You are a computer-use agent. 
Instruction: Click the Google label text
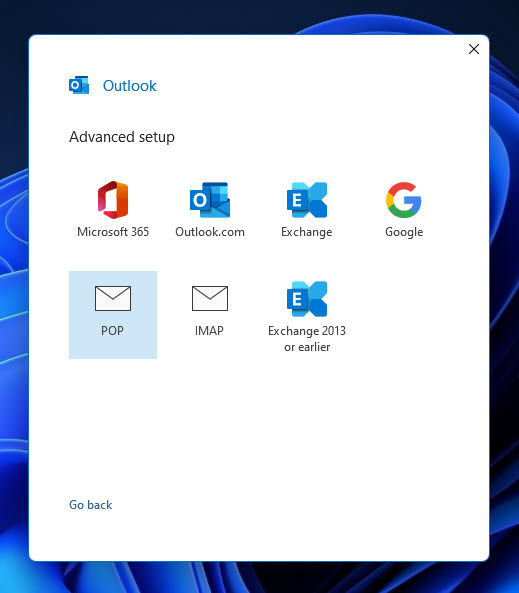(404, 232)
